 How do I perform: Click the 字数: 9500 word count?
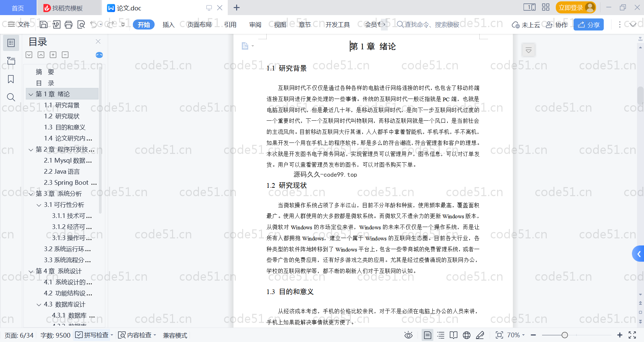click(x=55, y=335)
